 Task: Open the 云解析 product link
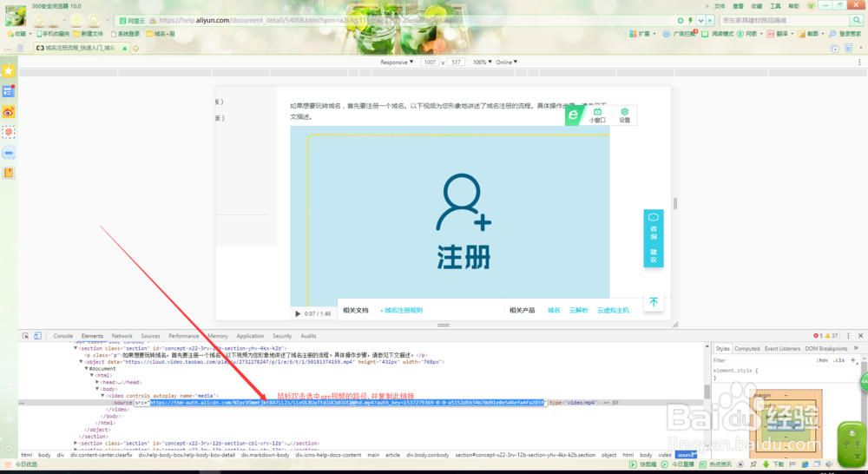[578, 310]
